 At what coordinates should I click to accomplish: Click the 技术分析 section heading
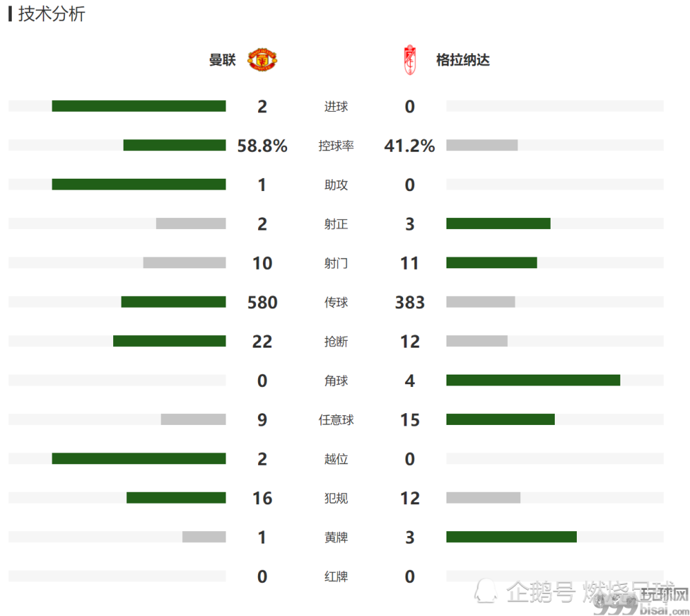[x=52, y=14]
